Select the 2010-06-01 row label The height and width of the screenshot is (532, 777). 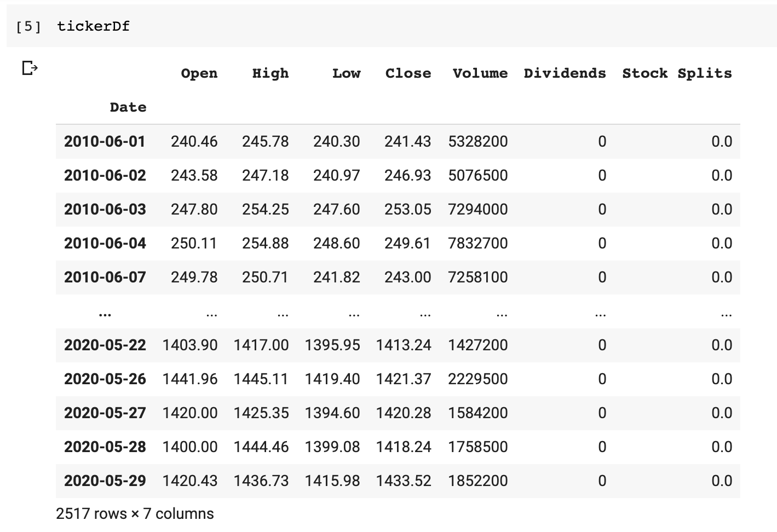tap(105, 142)
